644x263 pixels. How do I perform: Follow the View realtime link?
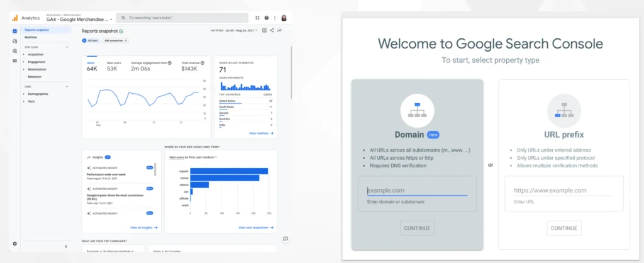261,133
